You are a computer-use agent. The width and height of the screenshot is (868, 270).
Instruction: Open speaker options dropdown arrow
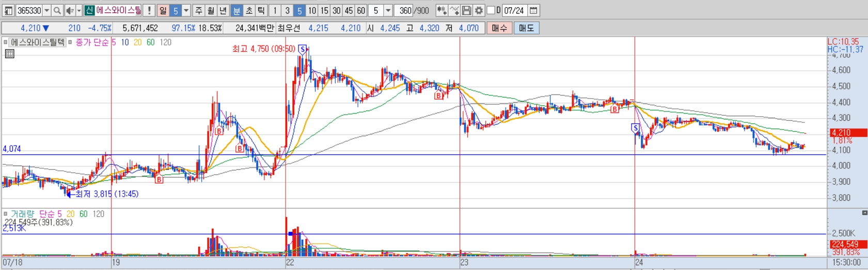(x=79, y=10)
